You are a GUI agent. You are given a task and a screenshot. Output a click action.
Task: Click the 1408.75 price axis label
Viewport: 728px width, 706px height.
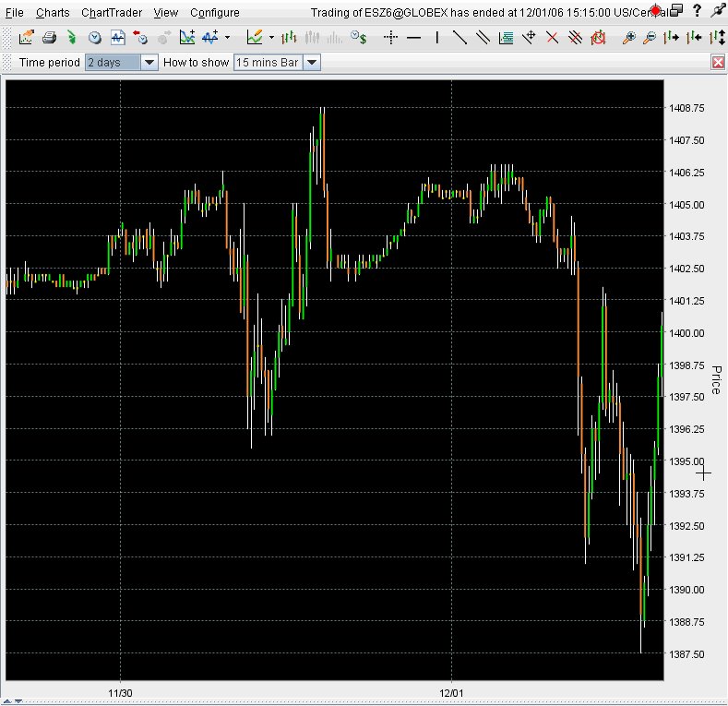click(x=686, y=108)
